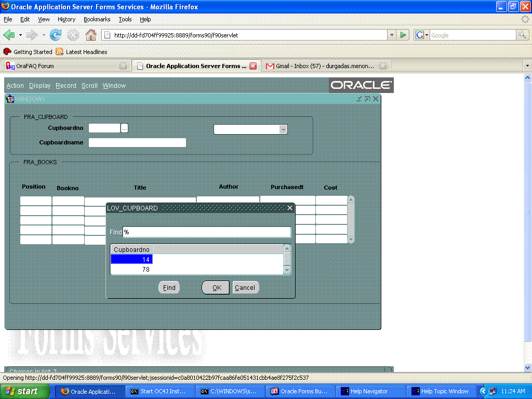The height and width of the screenshot is (399, 532).
Task: Open the combo box in FRA_CUPBOARD frame
Action: [251, 129]
